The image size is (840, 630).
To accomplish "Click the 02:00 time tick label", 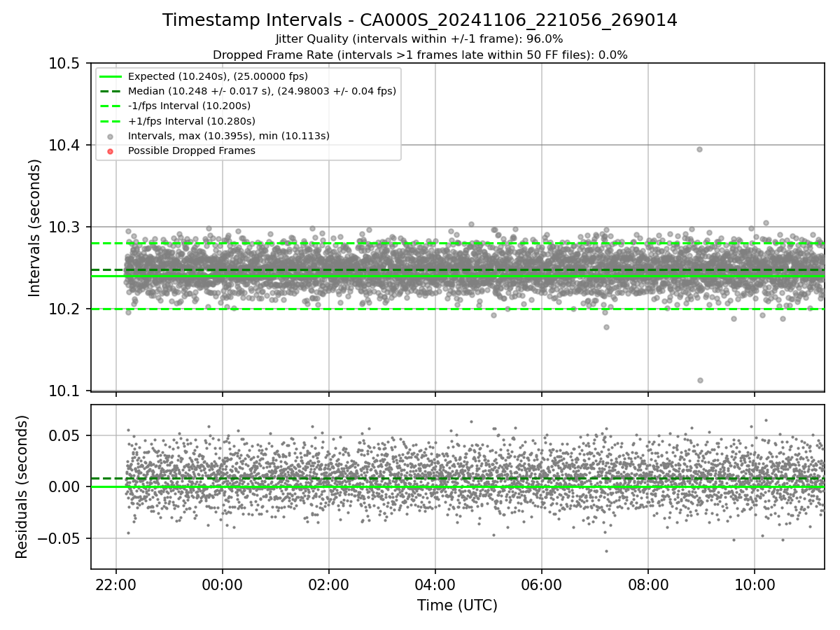I will (x=329, y=584).
